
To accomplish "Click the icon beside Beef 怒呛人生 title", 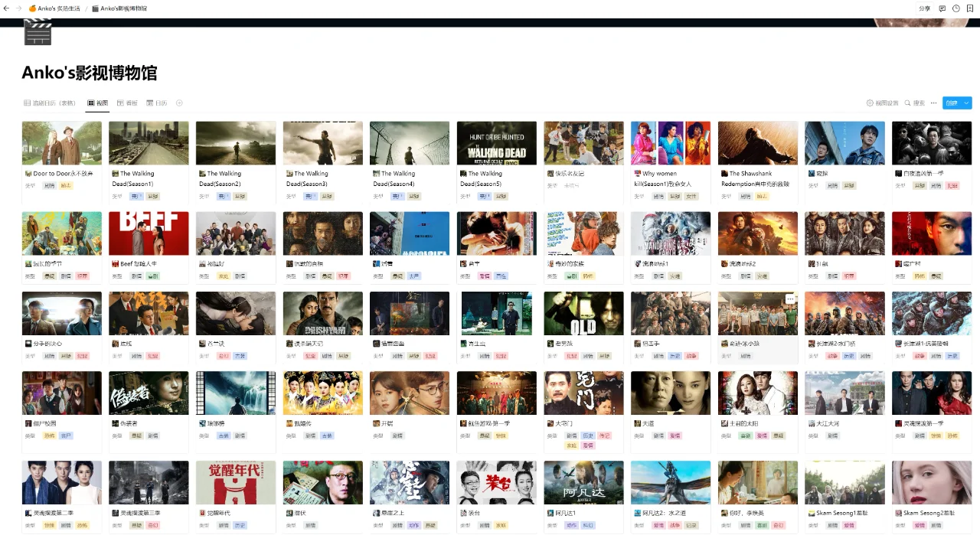I will [115, 263].
